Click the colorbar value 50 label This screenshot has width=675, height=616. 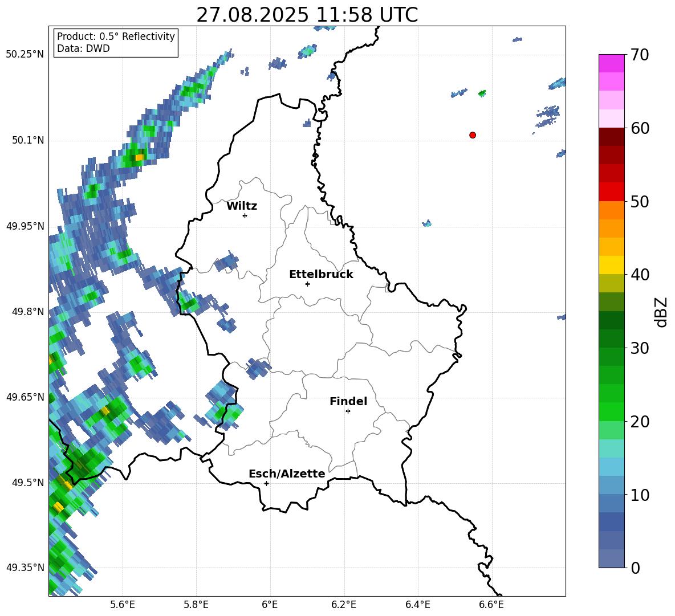pos(640,202)
